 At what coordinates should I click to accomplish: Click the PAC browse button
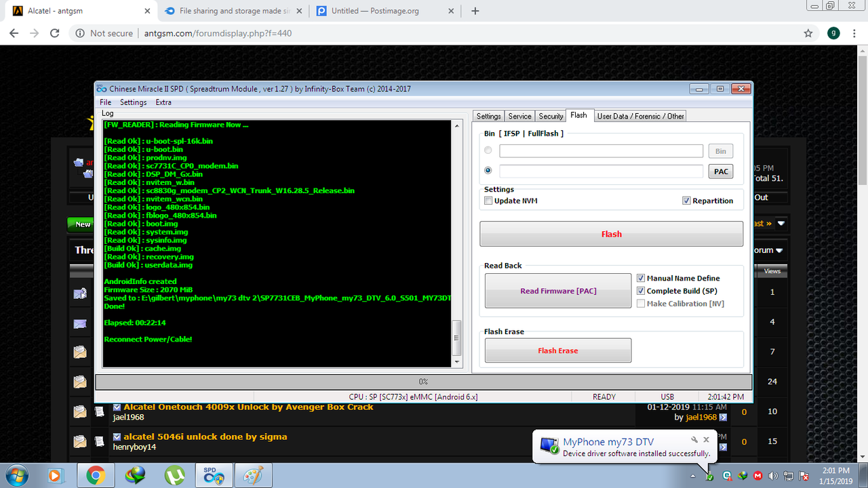(721, 171)
